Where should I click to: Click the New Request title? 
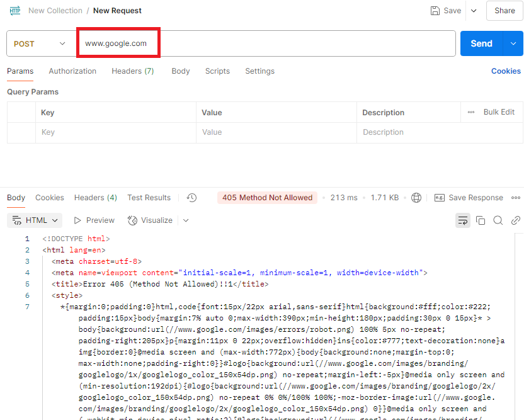(117, 11)
